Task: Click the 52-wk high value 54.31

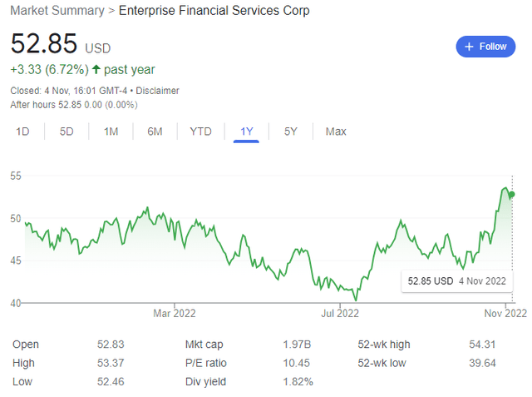Action: (x=482, y=345)
